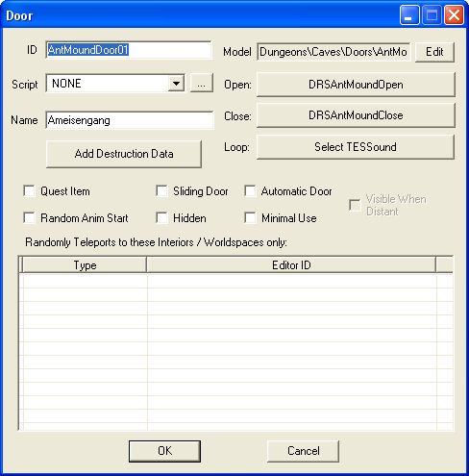Choose the DRSAntMoundClose sound button

[x=356, y=115]
